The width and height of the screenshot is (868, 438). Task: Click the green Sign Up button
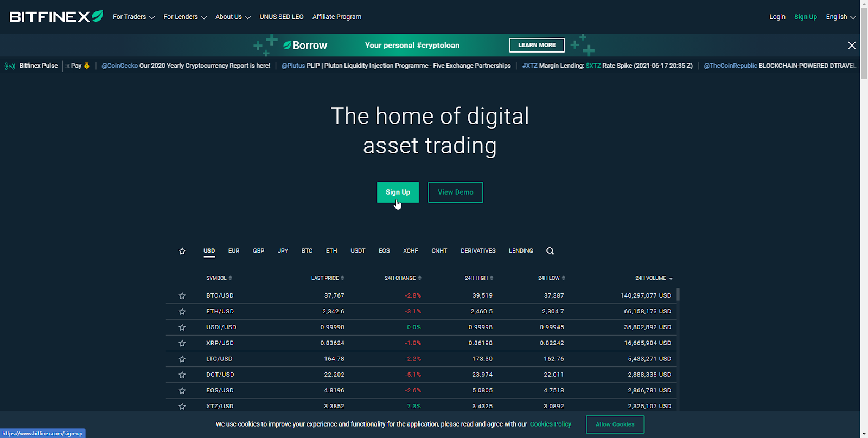[398, 192]
